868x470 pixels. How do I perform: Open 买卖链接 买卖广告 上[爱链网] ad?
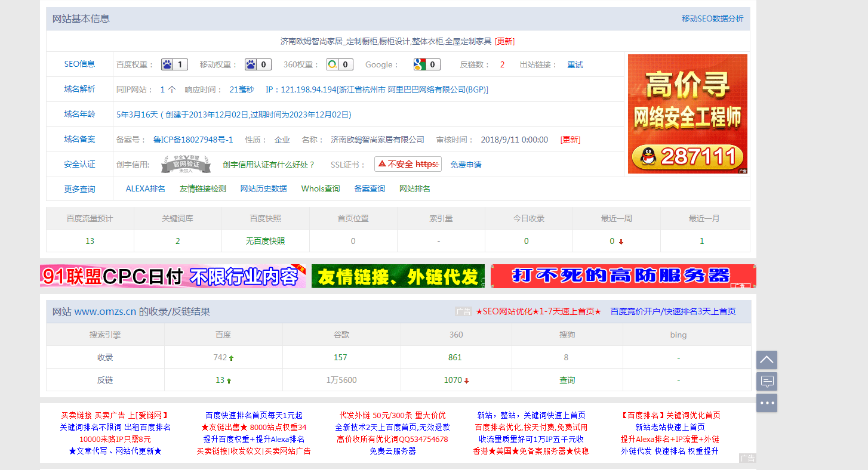tap(115, 415)
